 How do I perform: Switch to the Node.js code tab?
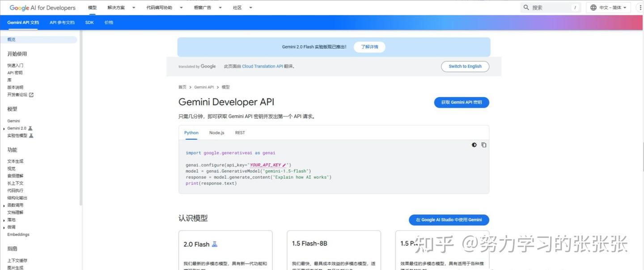[x=216, y=133]
